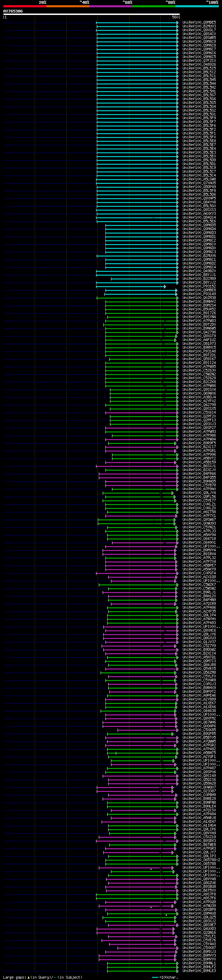This screenshot has width=222, height=980.
Task: Select label UniRef100_Q7XAU5
Action: click(x=199, y=183)
